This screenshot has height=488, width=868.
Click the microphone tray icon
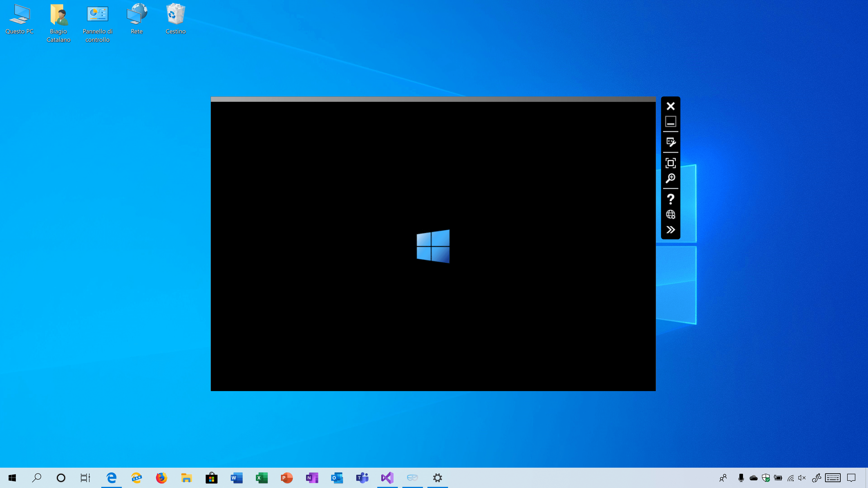tap(741, 478)
